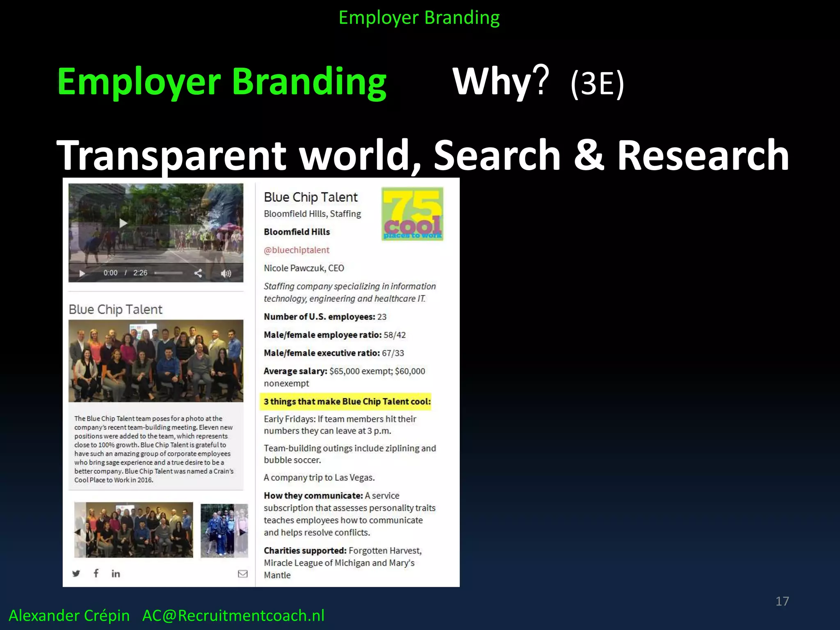Image resolution: width=840 pixels, height=630 pixels.
Task: Click the Blue Chip Talent profile title
Action: coord(310,197)
